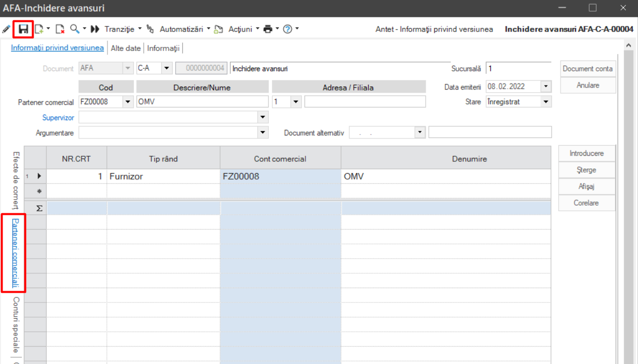Expand the Data emiterii date dropdown
This screenshot has width=638, height=364.
[546, 87]
